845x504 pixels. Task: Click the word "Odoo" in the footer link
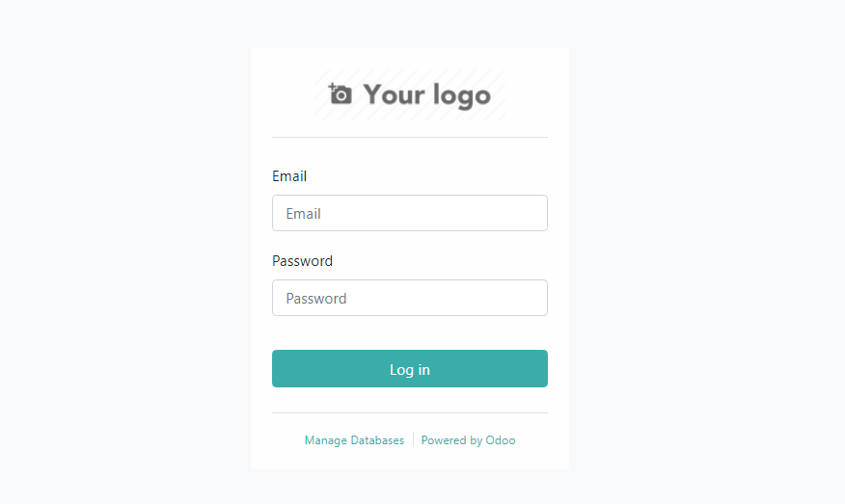coord(501,440)
